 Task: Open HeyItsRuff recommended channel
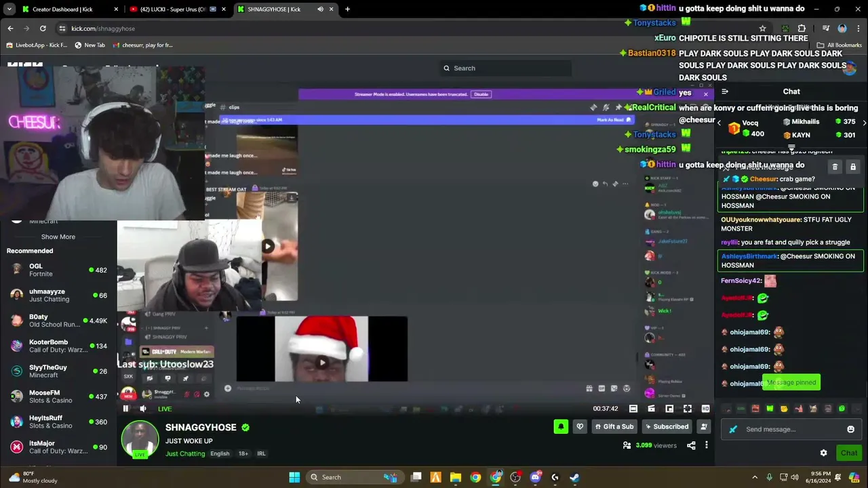(x=58, y=422)
